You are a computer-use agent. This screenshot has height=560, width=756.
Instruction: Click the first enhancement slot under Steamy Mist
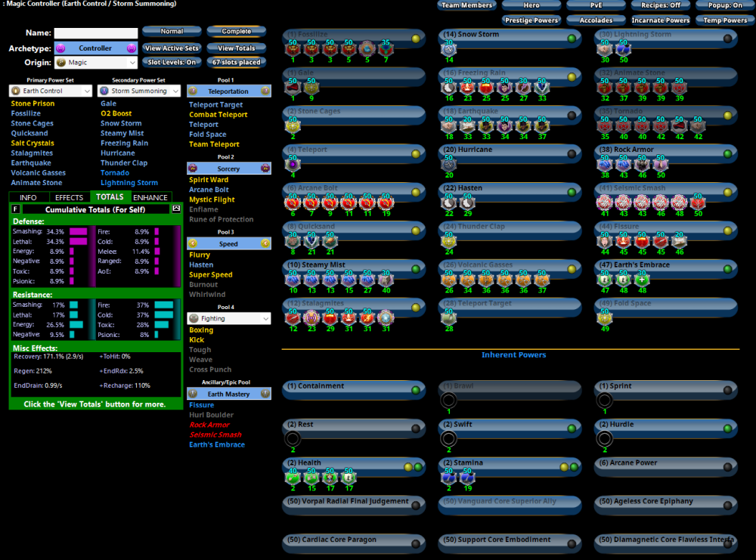click(292, 279)
